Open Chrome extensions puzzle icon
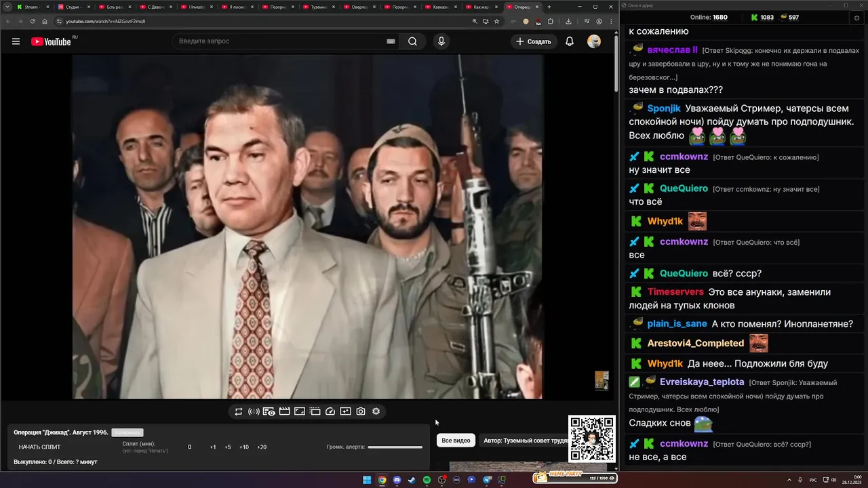This screenshot has width=868, height=488. point(550,21)
